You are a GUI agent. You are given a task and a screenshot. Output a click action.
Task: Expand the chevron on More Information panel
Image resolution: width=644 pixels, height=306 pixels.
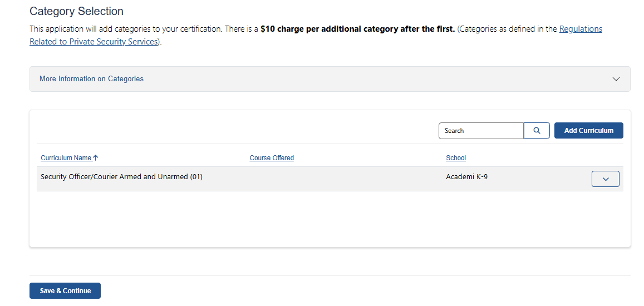tap(616, 79)
